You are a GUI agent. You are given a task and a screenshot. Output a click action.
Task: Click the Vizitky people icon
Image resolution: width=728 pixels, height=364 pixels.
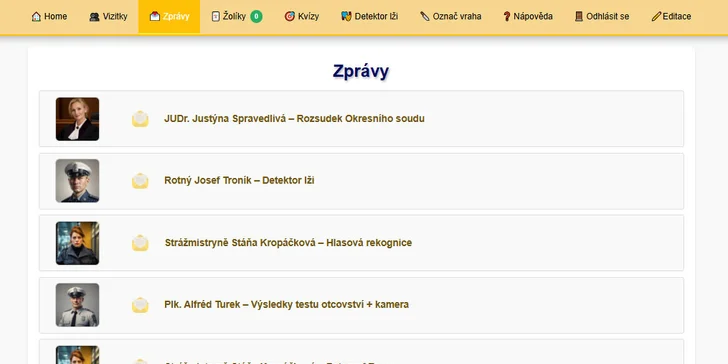94,17
